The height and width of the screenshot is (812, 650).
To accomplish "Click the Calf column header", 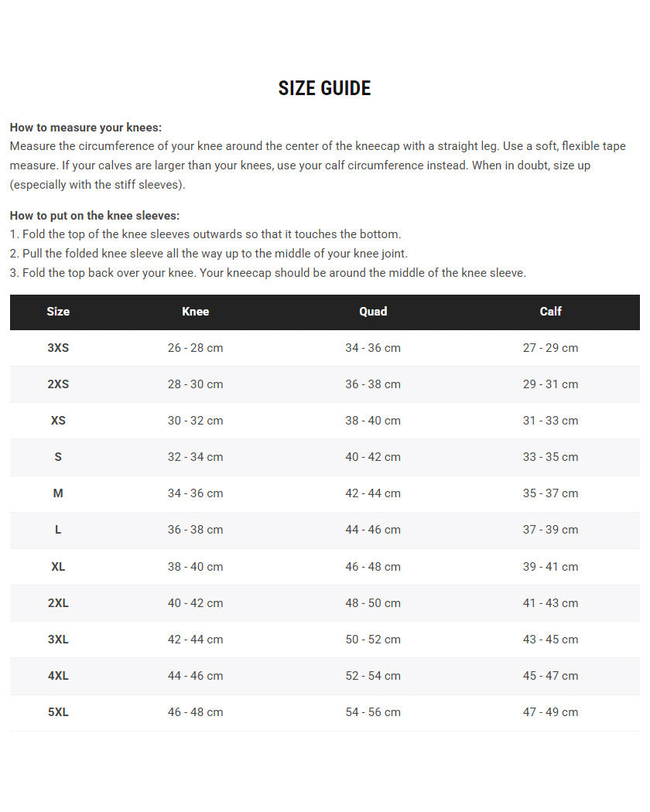I will pyautogui.click(x=550, y=312).
